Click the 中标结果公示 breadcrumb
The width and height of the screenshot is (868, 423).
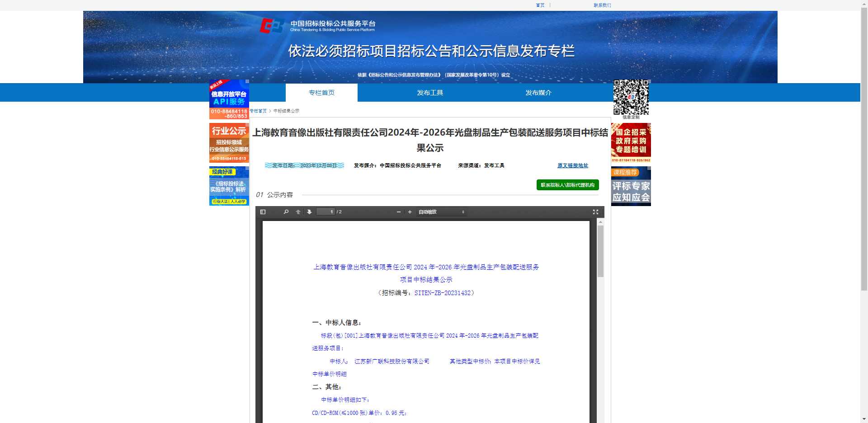click(x=286, y=111)
